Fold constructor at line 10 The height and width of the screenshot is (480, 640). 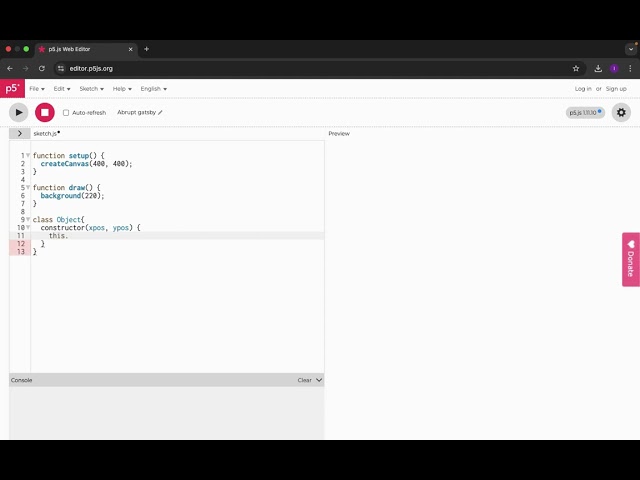click(28, 227)
